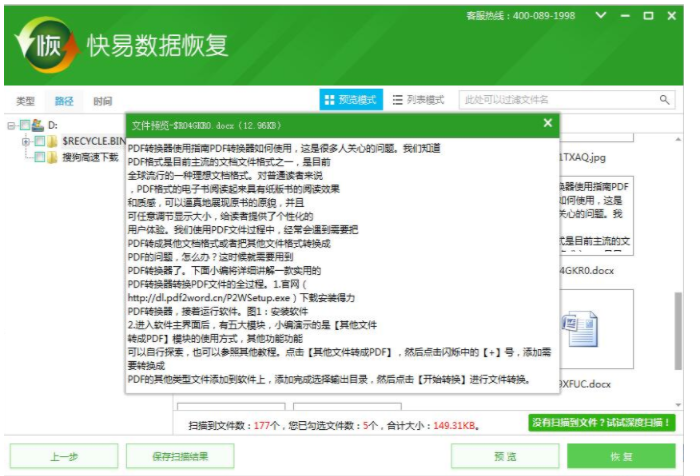This screenshot has width=700, height=476.
Task: Click the 搜狗高速下载 folder icon
Action: pyautogui.click(x=53, y=157)
